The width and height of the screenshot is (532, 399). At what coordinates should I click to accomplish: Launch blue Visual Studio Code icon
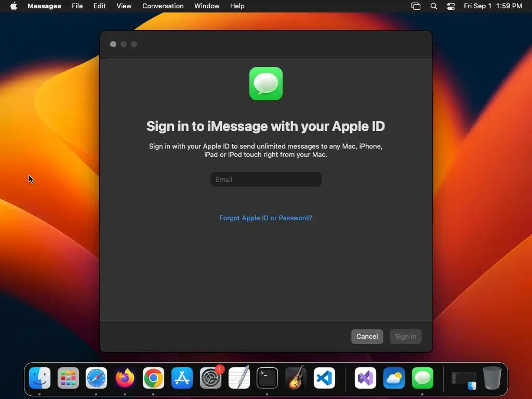[x=324, y=378]
